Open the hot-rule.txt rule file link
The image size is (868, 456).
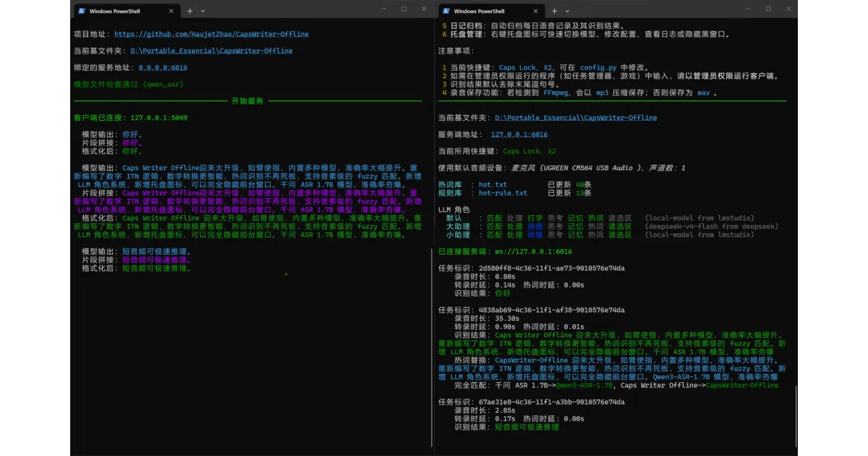tap(503, 193)
